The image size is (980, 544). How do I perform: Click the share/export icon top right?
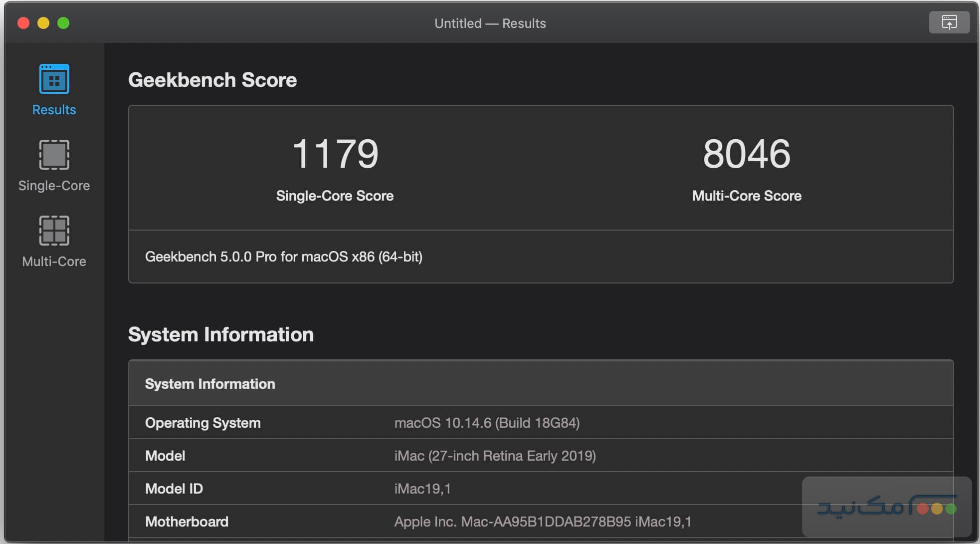(x=949, y=22)
